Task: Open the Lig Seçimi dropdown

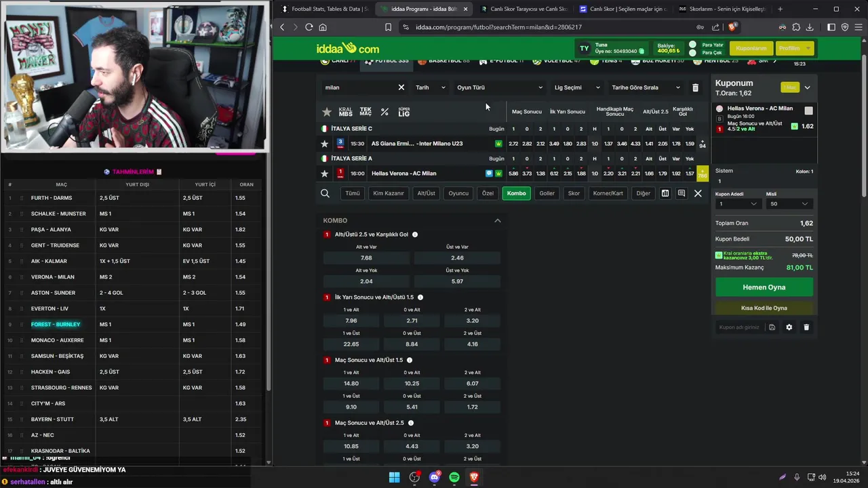Action: pos(577,87)
